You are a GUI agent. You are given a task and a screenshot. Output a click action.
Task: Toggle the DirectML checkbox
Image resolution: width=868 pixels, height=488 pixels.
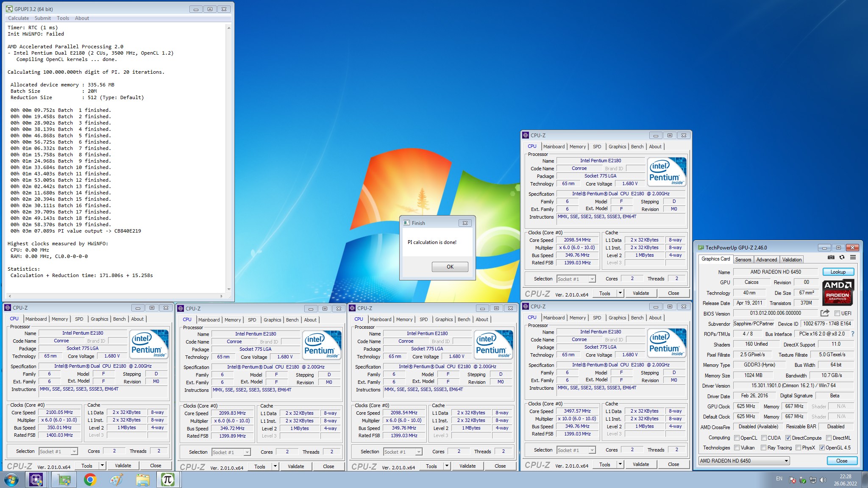tap(829, 438)
